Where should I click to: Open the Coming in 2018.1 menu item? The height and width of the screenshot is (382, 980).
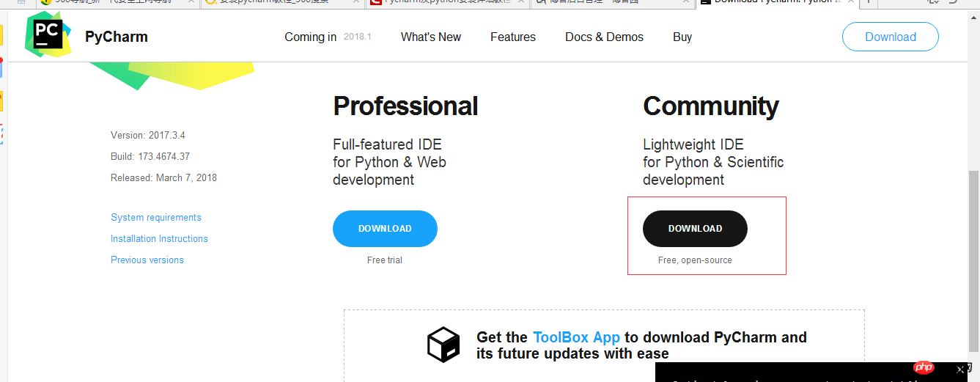click(328, 37)
